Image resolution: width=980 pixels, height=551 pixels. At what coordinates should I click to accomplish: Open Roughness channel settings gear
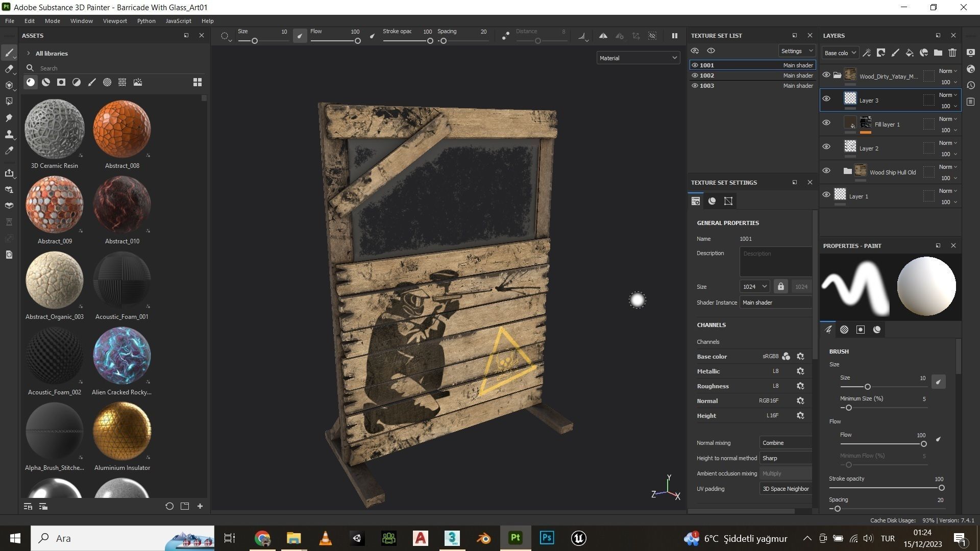click(x=800, y=386)
